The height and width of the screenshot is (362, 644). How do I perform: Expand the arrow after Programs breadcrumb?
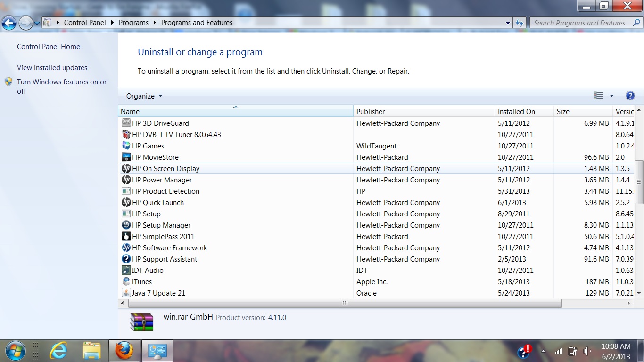pyautogui.click(x=155, y=23)
